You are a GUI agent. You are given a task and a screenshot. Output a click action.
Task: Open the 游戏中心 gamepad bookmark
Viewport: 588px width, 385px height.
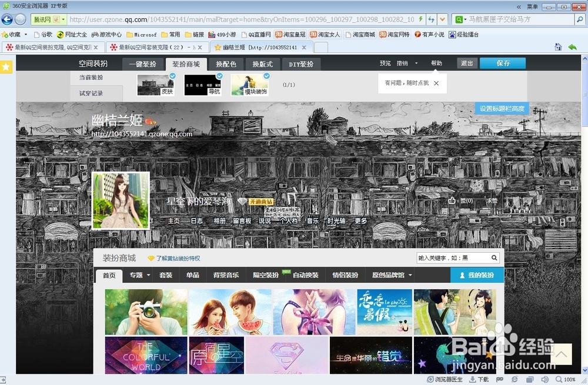pos(106,35)
